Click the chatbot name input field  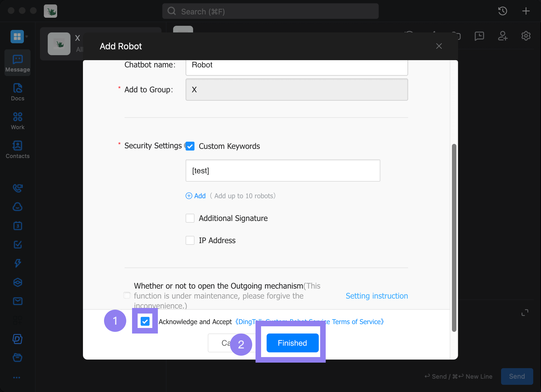coord(297,65)
